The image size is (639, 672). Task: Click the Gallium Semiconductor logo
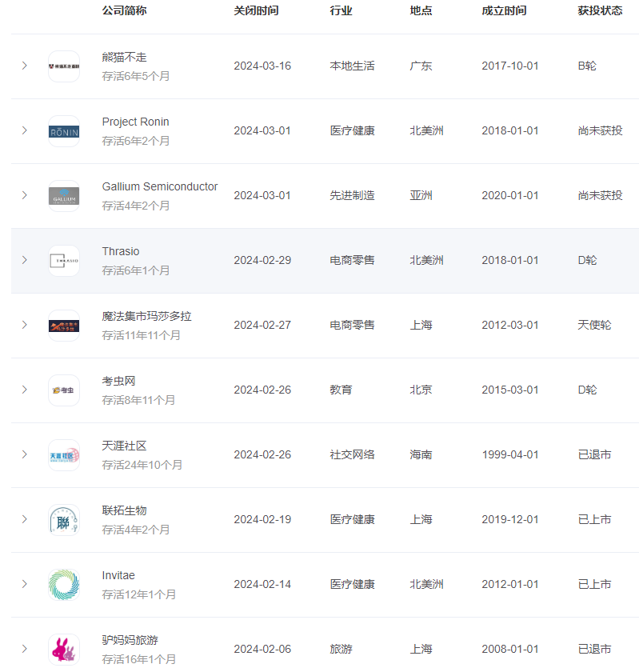pyautogui.click(x=64, y=196)
